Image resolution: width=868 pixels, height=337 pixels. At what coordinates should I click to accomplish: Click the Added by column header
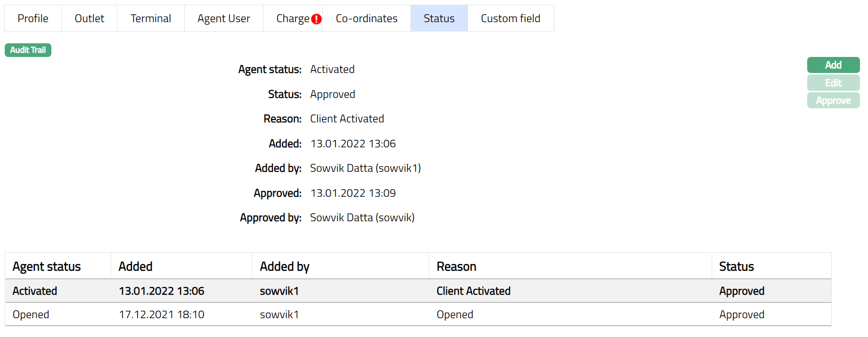click(x=285, y=266)
